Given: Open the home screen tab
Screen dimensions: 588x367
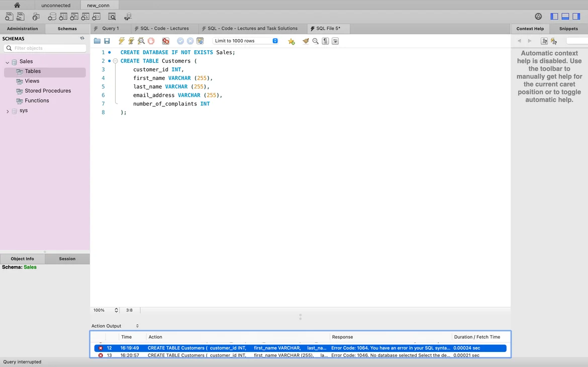Looking at the screenshot, I should [x=17, y=5].
